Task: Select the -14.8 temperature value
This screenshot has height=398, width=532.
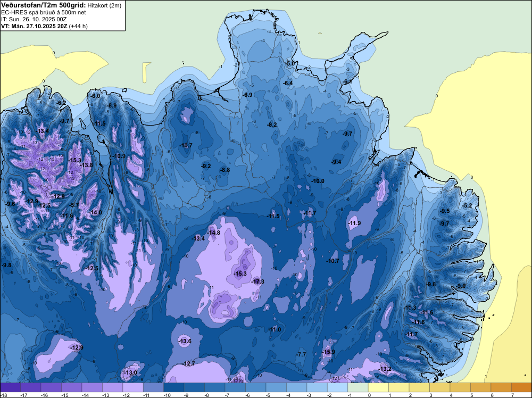Action: click(214, 233)
